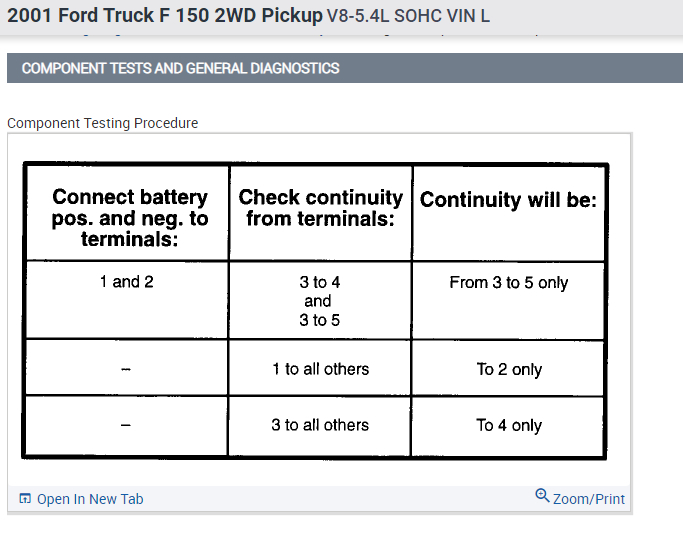Select the Zoom/Print link text
This screenshot has height=542, width=683.
(588, 499)
